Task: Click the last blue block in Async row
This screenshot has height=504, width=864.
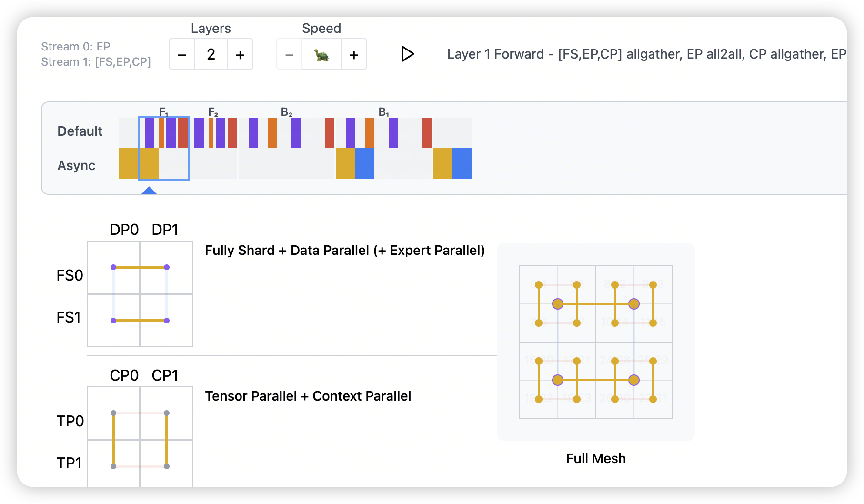Action: (462, 163)
